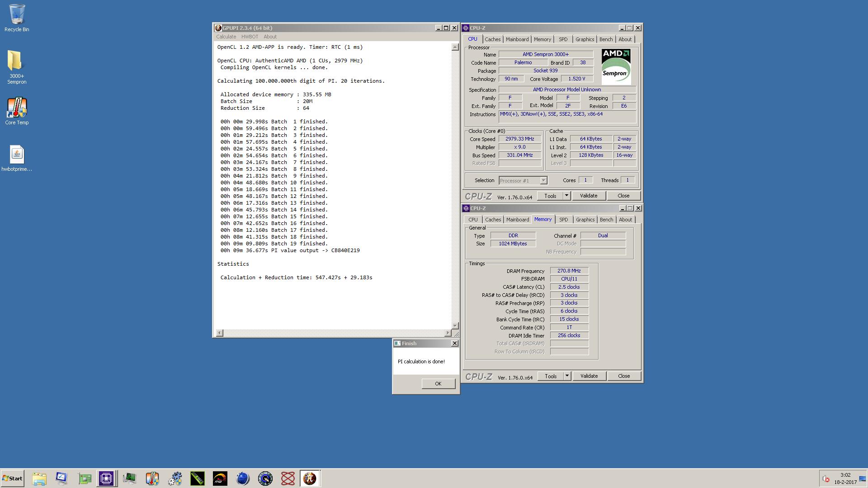The width and height of the screenshot is (868, 488).
Task: Switch to the CPU-Z taskbar button
Action: pyautogui.click(x=107, y=478)
